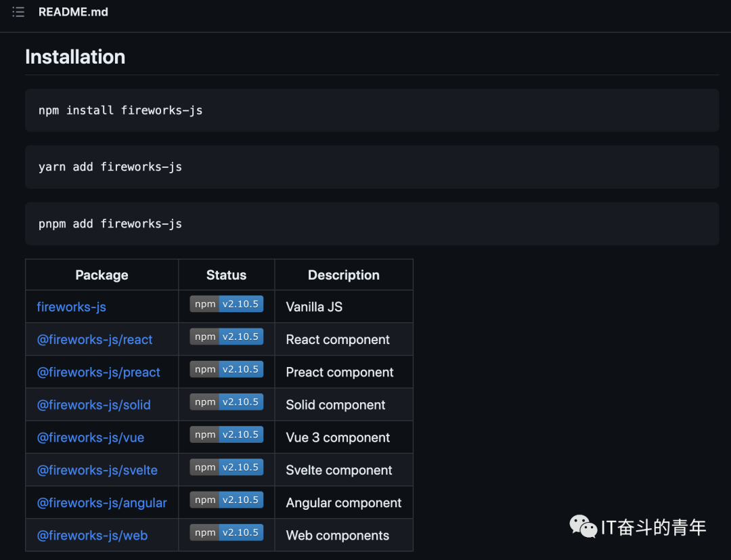Open the @fireworks-js/web link
Image resolution: width=731 pixels, height=560 pixels.
[x=92, y=535]
